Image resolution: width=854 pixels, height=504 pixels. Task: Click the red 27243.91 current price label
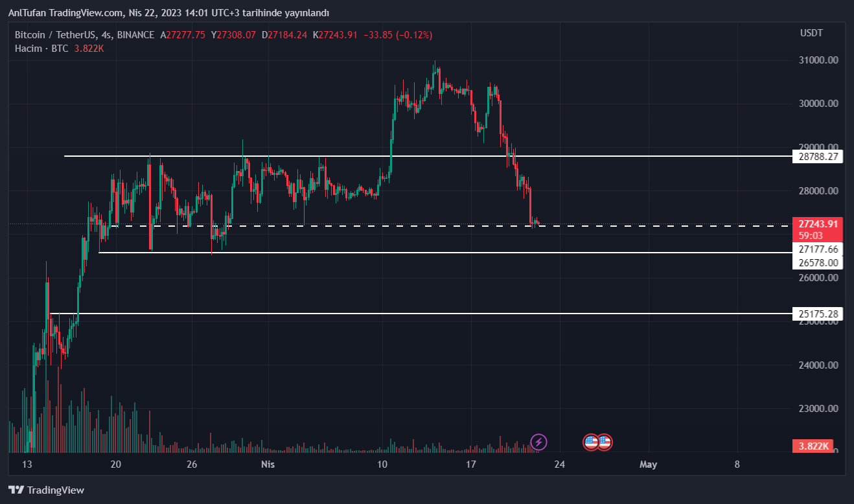pos(818,224)
